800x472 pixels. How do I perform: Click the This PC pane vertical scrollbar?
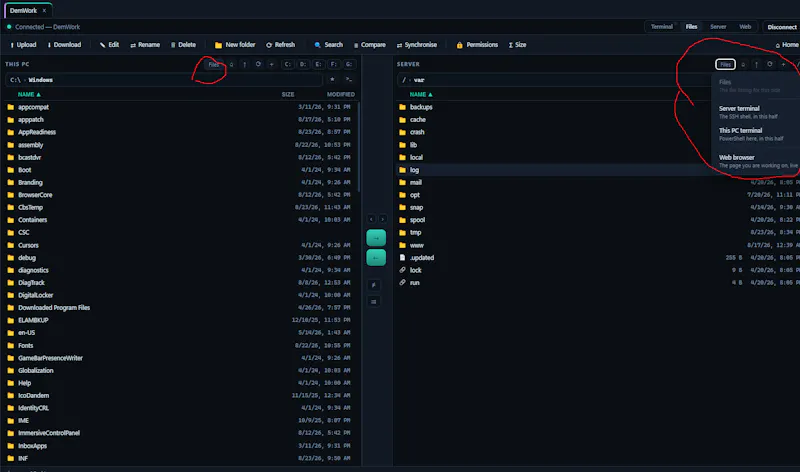coord(359,147)
